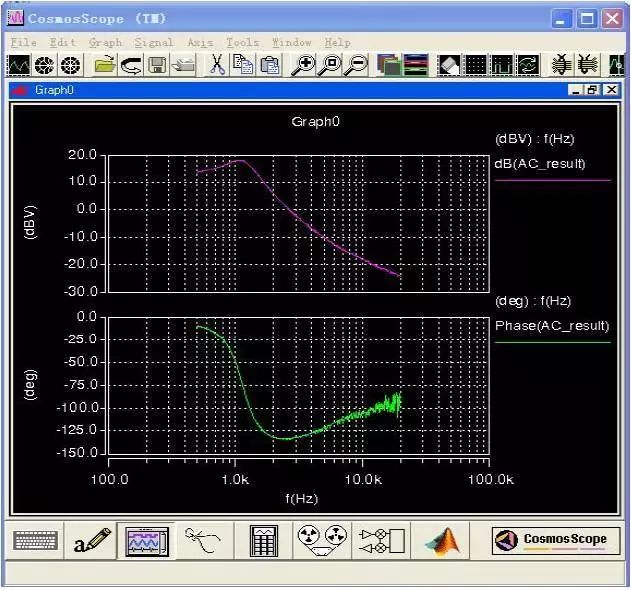Click the eraser clear-graph icon

click(x=449, y=65)
